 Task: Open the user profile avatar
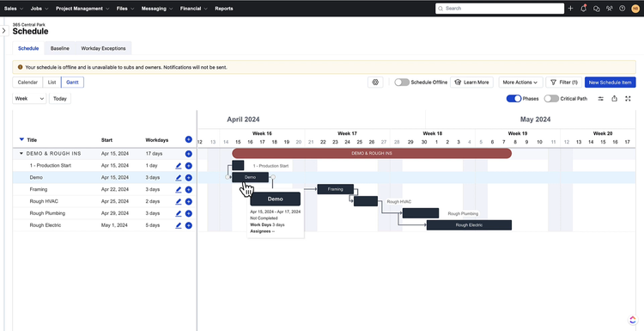pos(635,9)
